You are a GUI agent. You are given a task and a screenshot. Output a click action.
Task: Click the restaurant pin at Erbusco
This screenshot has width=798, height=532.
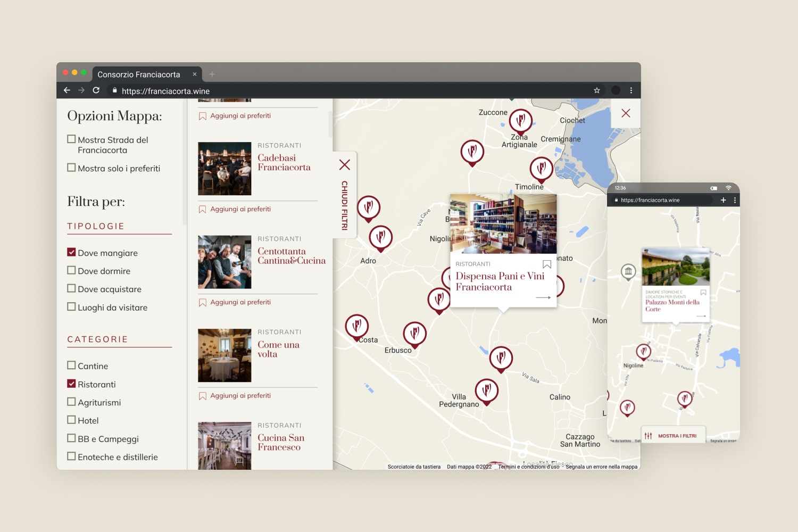pos(414,334)
